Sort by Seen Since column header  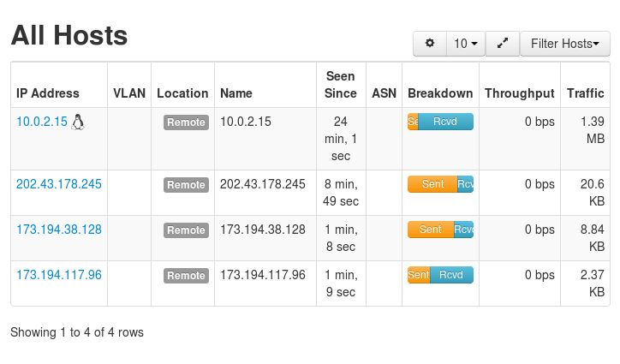341,85
